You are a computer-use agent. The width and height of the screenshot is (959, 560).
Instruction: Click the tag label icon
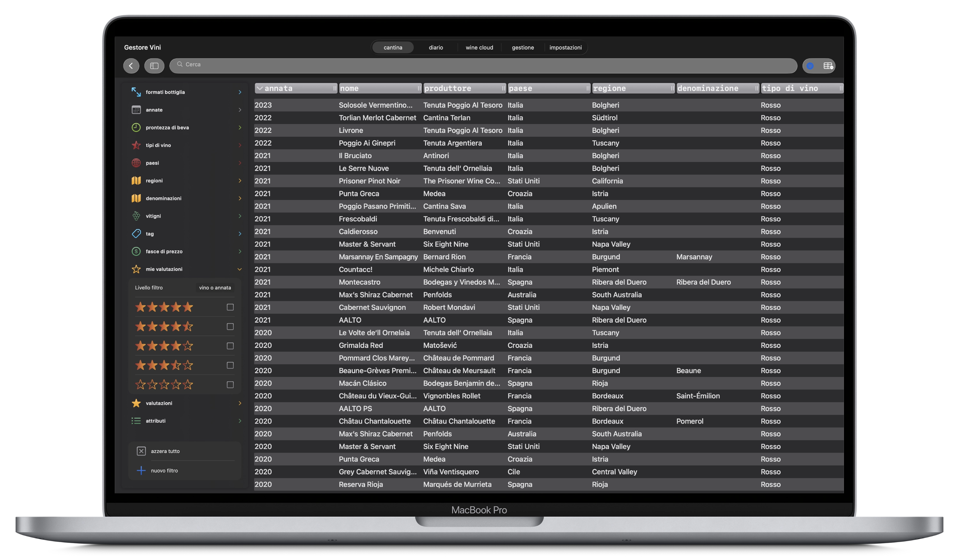[x=136, y=234]
